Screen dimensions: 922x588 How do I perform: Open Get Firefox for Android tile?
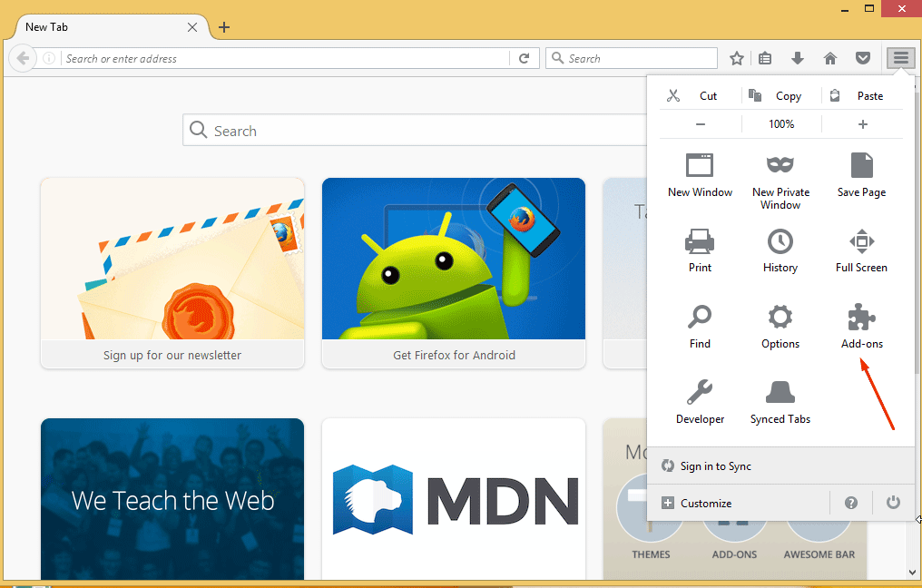pos(454,273)
